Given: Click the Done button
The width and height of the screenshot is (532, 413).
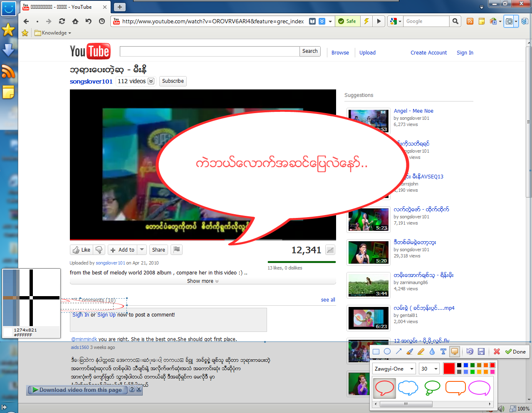Looking at the screenshot, I should (x=516, y=351).
